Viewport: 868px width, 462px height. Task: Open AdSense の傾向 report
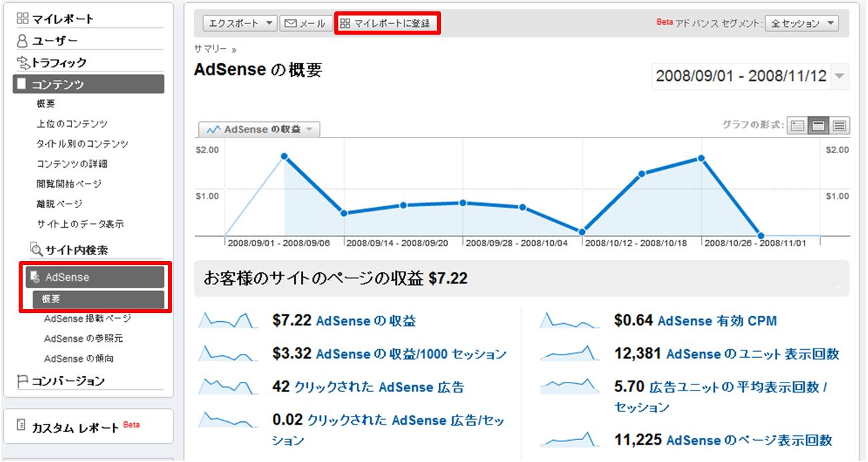pos(79,359)
